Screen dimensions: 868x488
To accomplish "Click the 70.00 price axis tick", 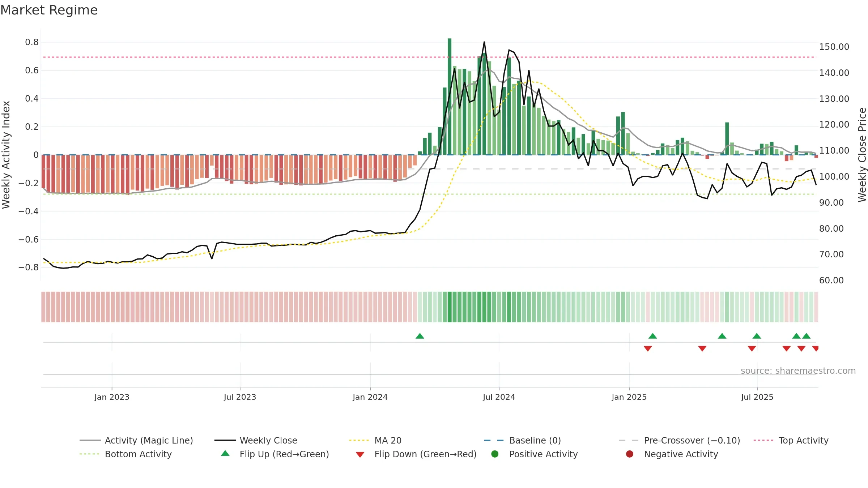I will [831, 254].
